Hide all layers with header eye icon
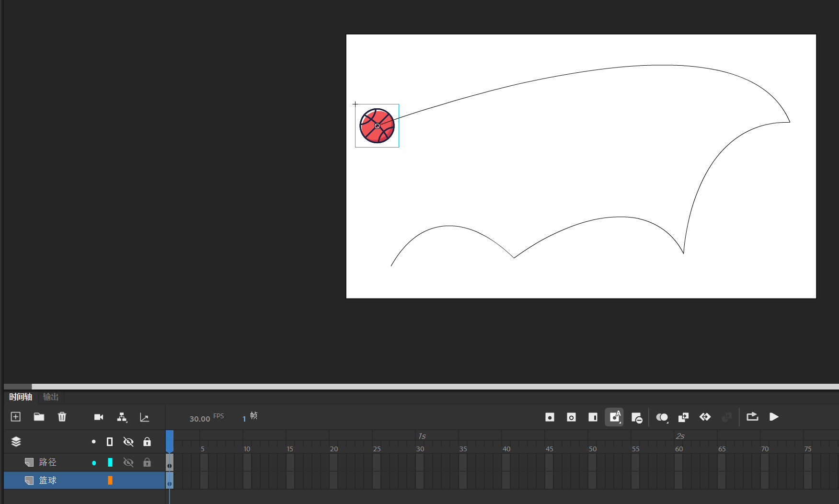This screenshot has height=504, width=839. click(128, 442)
